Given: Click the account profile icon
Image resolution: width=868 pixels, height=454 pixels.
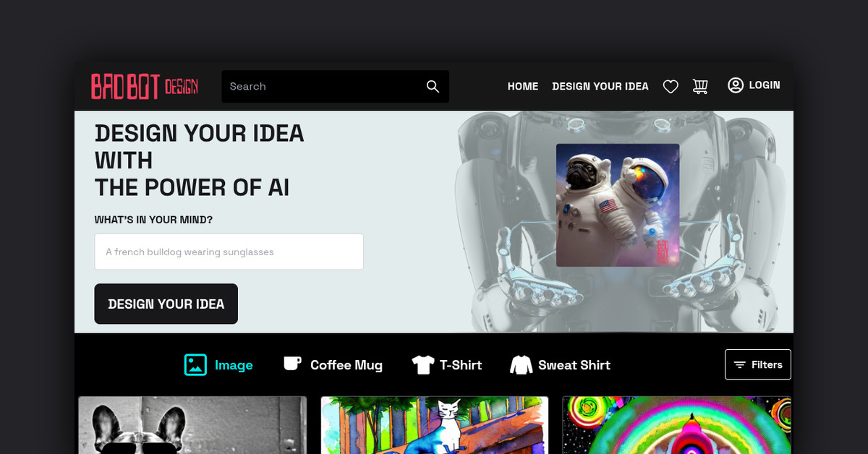Looking at the screenshot, I should tap(735, 85).
